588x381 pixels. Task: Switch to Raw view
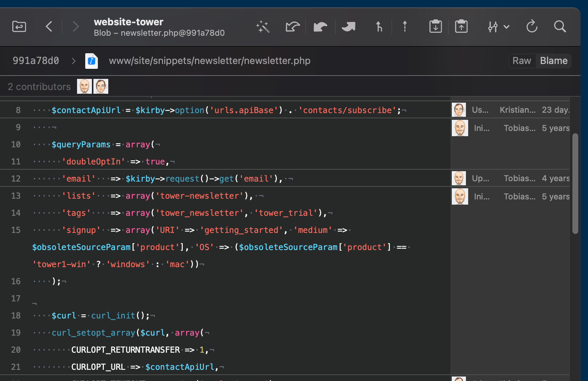[521, 61]
